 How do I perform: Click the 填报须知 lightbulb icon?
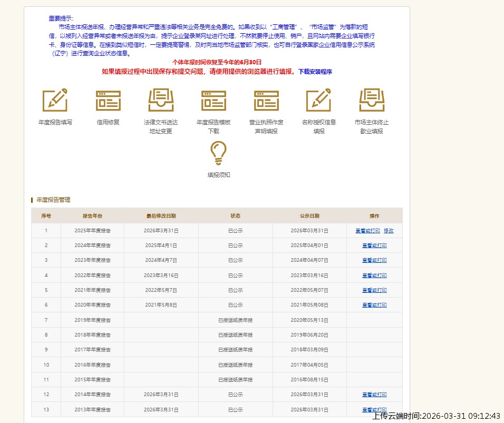(x=219, y=153)
